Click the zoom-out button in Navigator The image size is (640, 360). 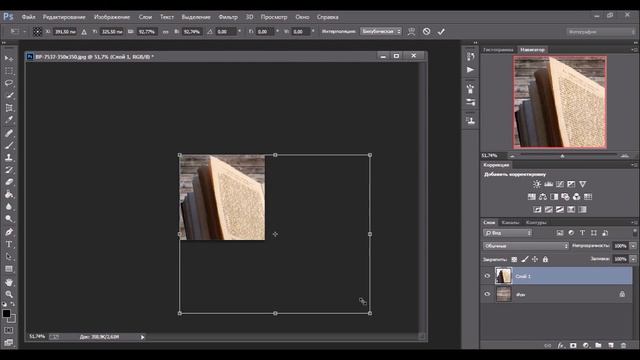(512, 156)
